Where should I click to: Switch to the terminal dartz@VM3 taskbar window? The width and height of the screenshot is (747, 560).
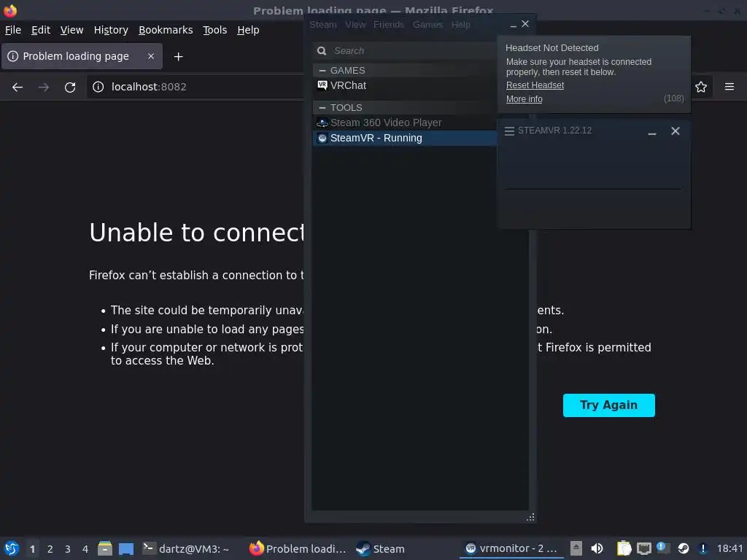[x=186, y=548]
